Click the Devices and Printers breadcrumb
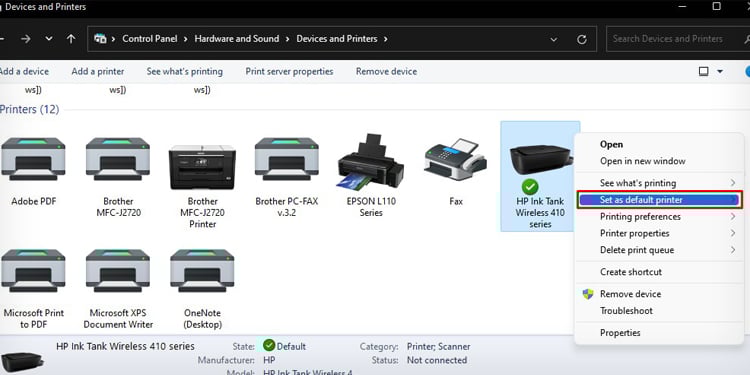Screen dimensions: 750x375 [x=337, y=39]
